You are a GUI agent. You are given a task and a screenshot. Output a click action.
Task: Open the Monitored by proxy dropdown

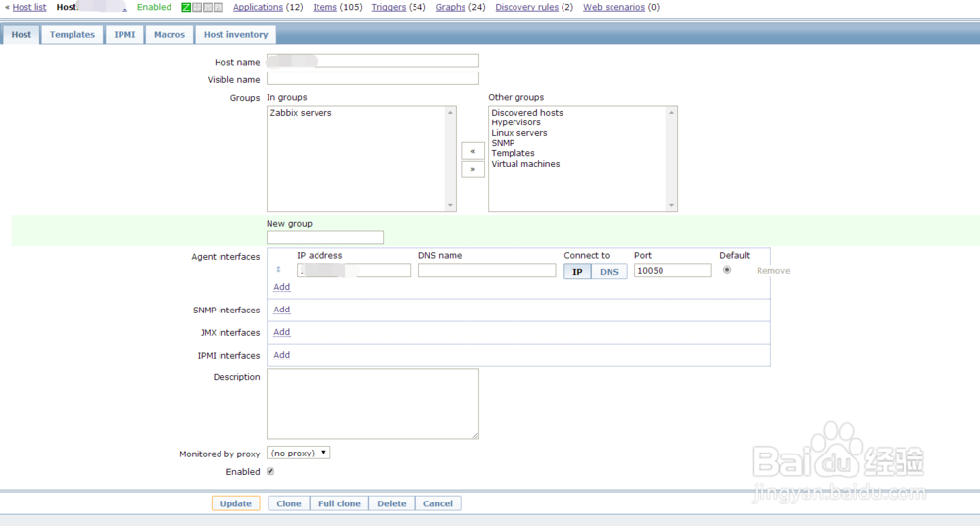(298, 453)
